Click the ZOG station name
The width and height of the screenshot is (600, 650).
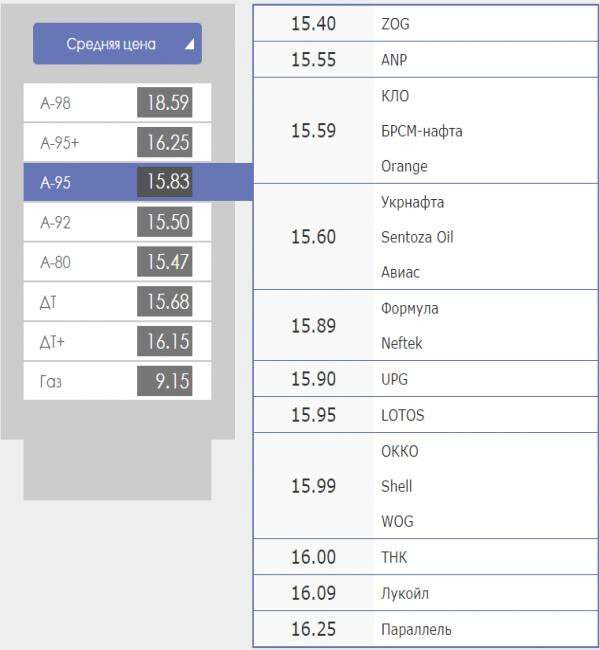point(396,24)
